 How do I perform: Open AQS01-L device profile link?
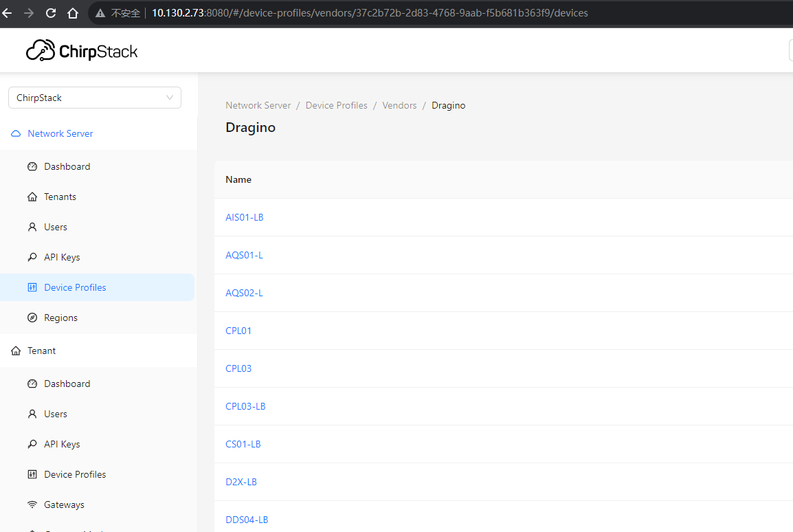(244, 256)
